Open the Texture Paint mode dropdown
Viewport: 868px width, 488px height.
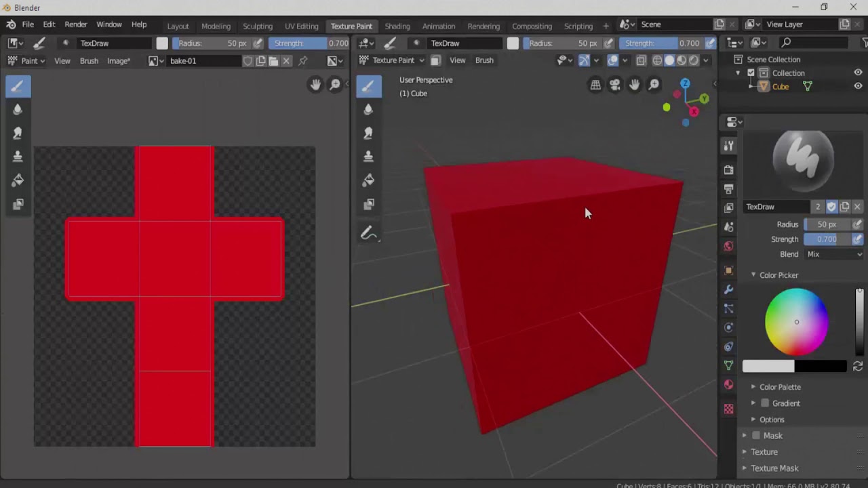click(x=392, y=60)
